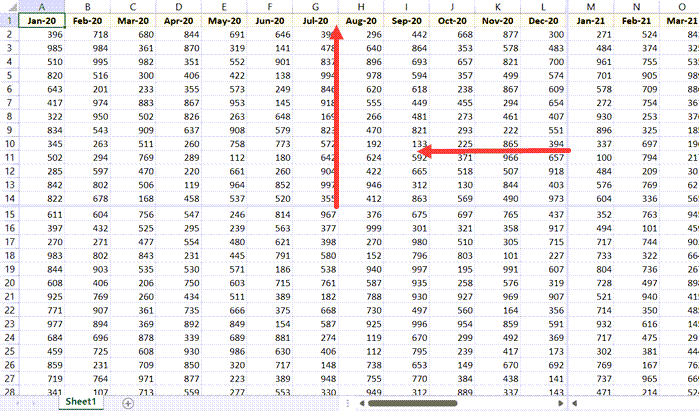Select the Jul-20 header cell
Screen dimensions: 699x411
[318, 20]
